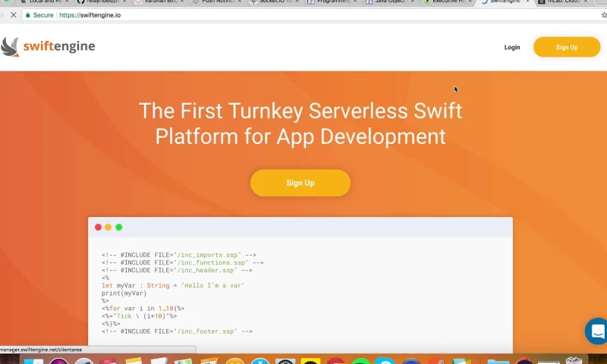Click the code sample in the preview window
Screen dimensions: 607x364
click(x=182, y=293)
